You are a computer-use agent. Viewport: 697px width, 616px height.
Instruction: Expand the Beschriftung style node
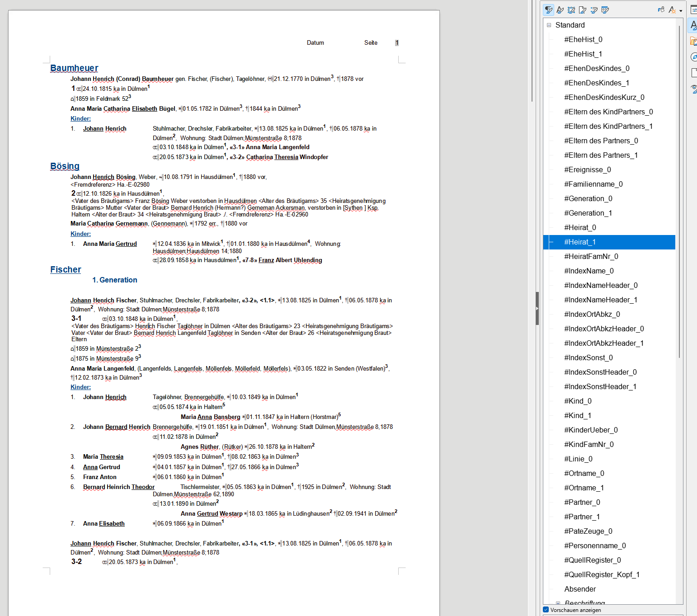tap(558, 603)
